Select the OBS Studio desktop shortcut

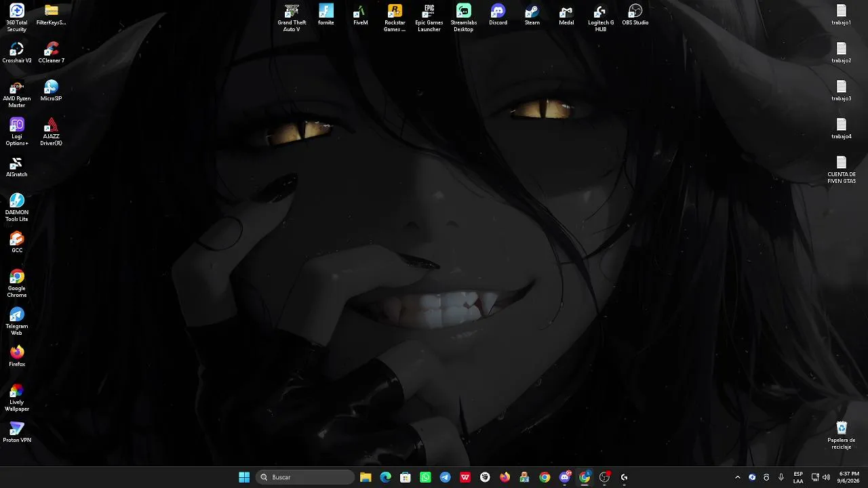[x=635, y=14]
